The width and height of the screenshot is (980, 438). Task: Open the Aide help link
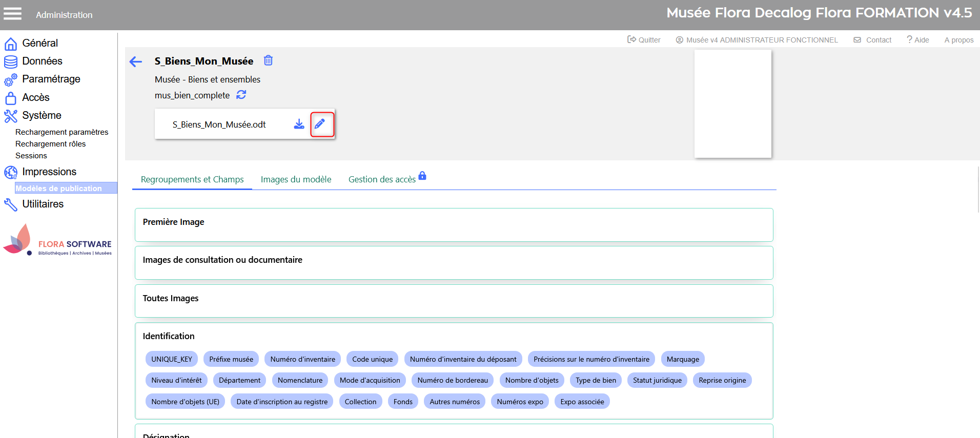(x=918, y=40)
